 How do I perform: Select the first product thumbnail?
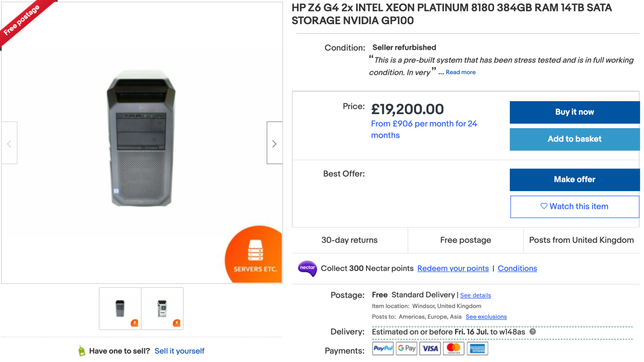pos(120,308)
